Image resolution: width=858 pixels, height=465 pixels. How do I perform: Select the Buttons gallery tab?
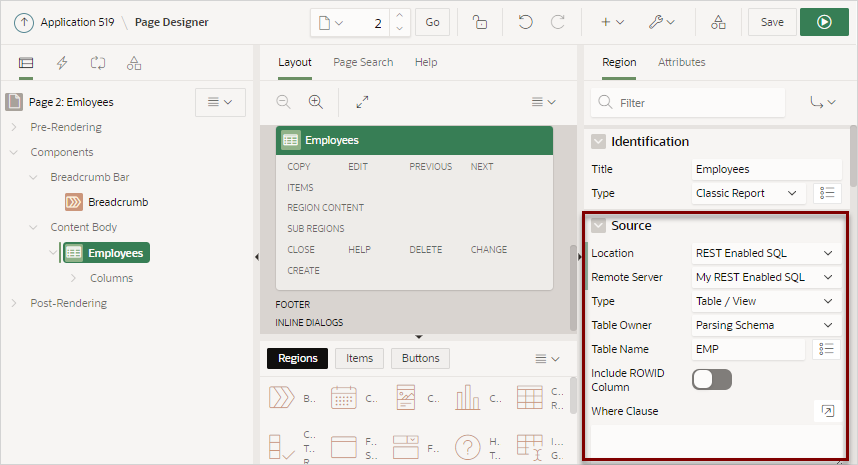tap(420, 358)
